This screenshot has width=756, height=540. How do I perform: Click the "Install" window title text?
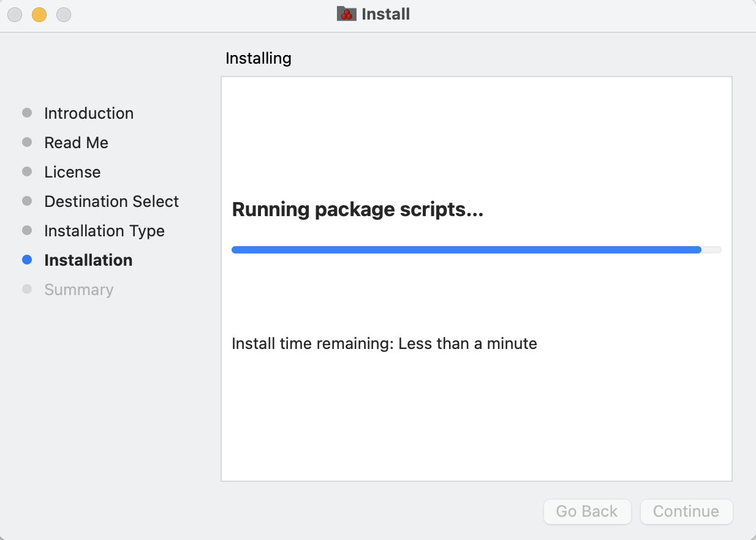386,14
